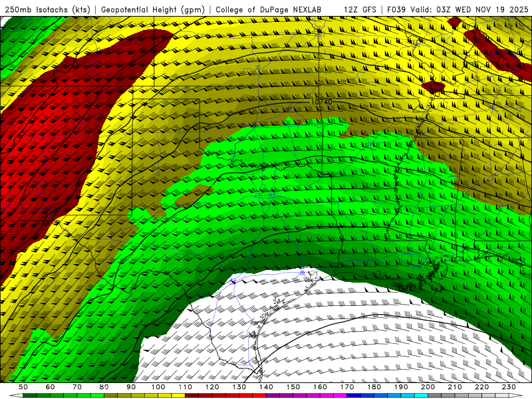Screen dimensions: 532x399
Task: Click the 80 knot colorbar label
Action: [x=104, y=387]
